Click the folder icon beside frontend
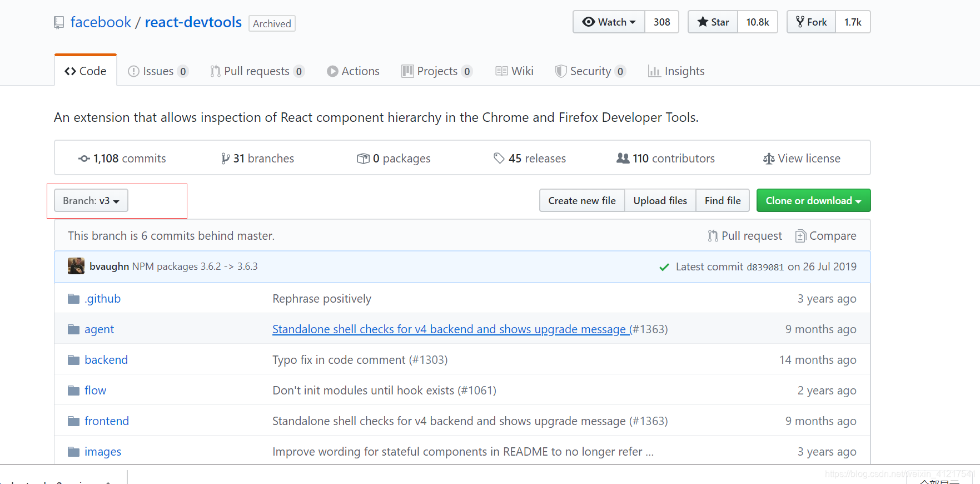This screenshot has width=980, height=484. click(x=73, y=421)
